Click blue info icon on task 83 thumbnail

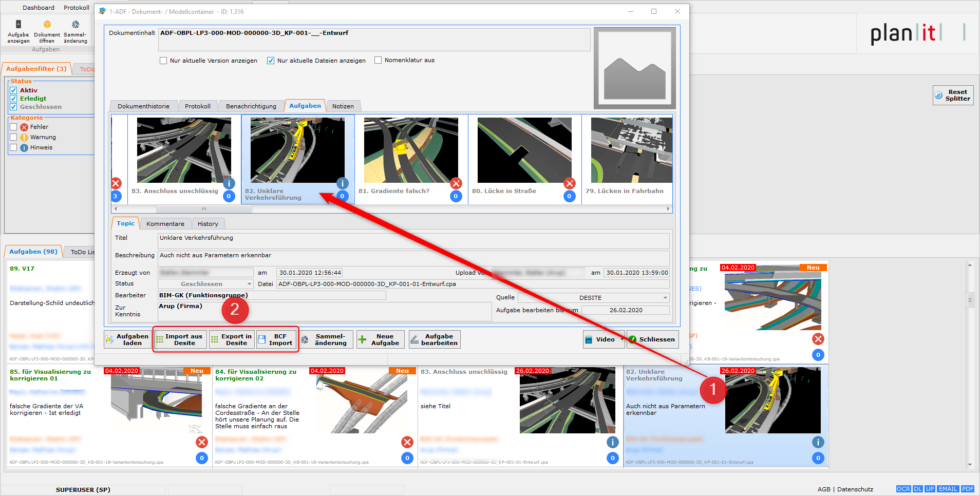click(x=229, y=183)
